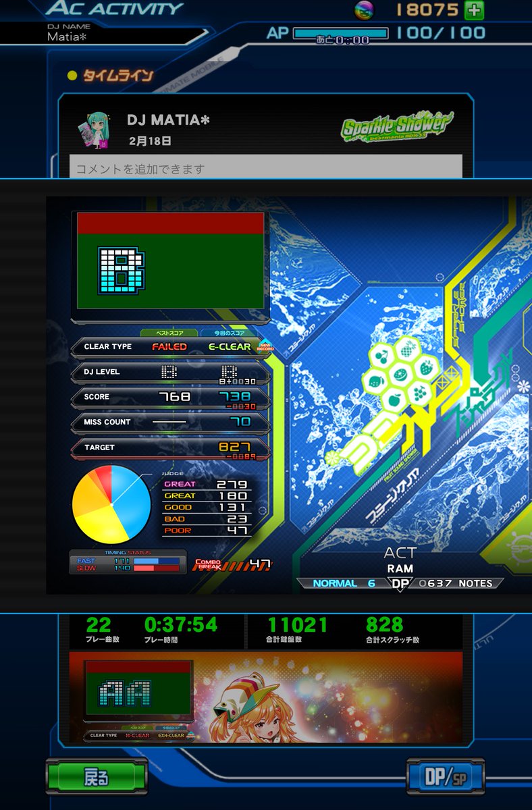Viewport: 532px width, 810px height.
Task: Tap the green plus add-currency button
Action: coord(474,10)
